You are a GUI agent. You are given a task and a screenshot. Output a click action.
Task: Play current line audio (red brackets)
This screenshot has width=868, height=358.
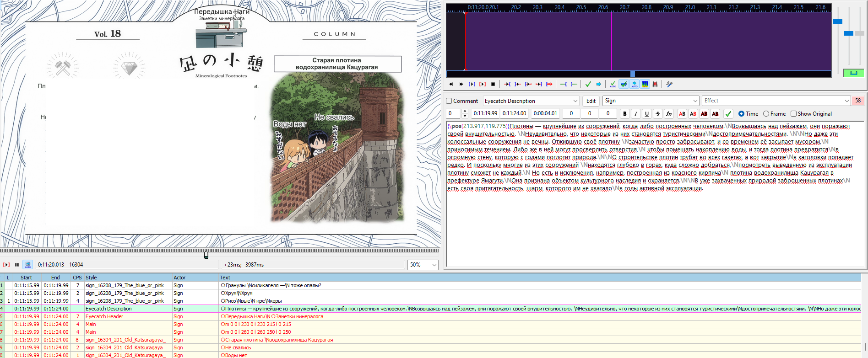pyautogui.click(x=482, y=84)
